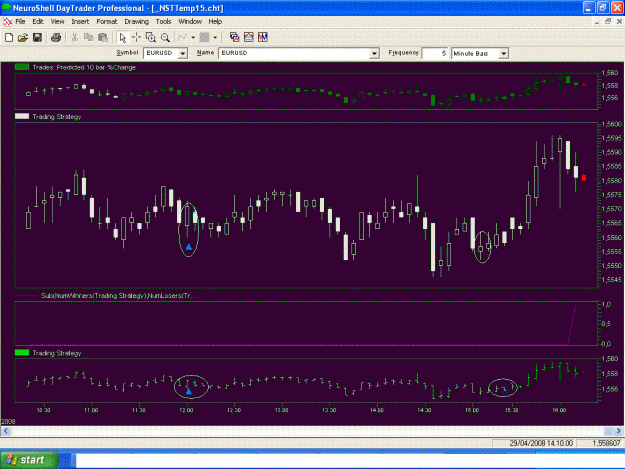The height and width of the screenshot is (469, 625).
Task: Save the chart using the floppy disk icon
Action: click(x=37, y=37)
